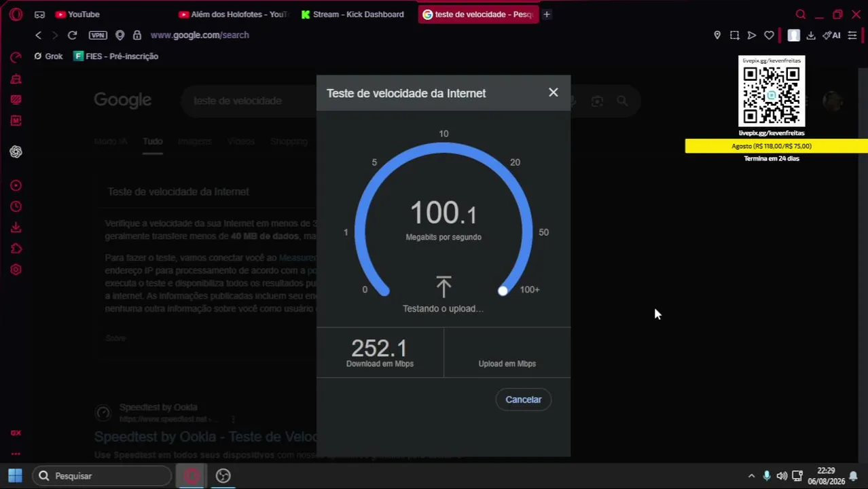Add page to bookmarks with heart icon
Image resolution: width=868 pixels, height=489 pixels.
(x=769, y=35)
